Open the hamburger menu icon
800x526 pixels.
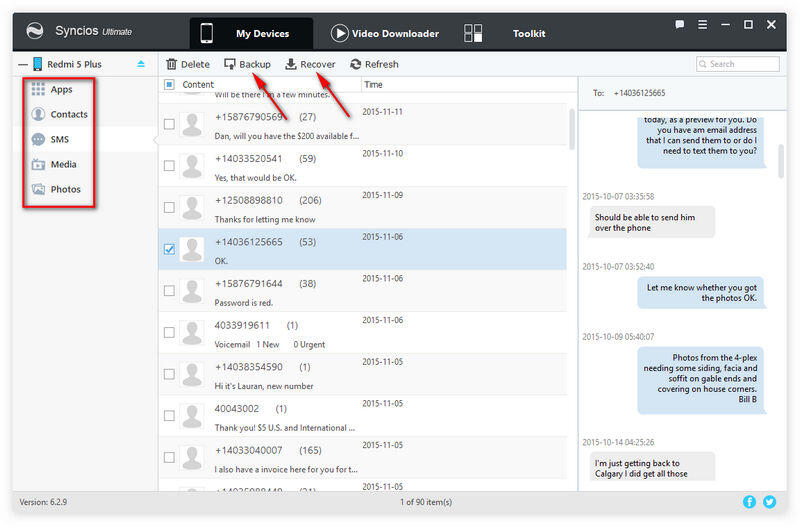point(703,24)
